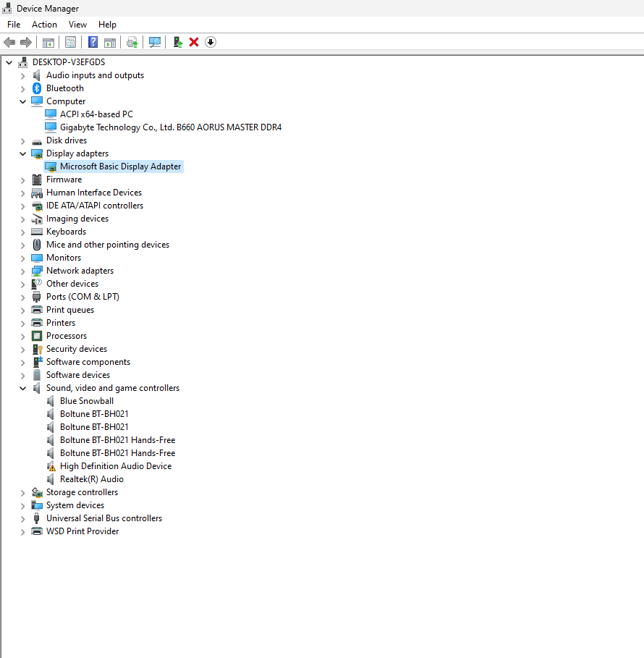Open the View menu
The height and width of the screenshot is (658, 644).
click(x=77, y=25)
